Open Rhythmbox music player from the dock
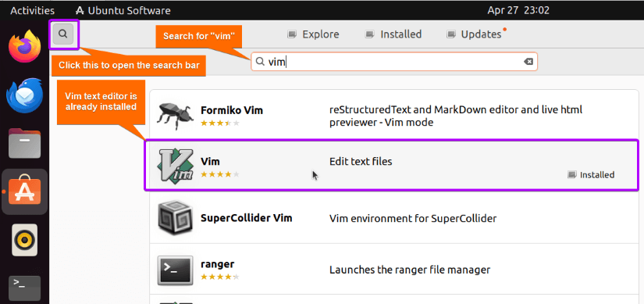This screenshot has width=644, height=304. click(x=25, y=240)
